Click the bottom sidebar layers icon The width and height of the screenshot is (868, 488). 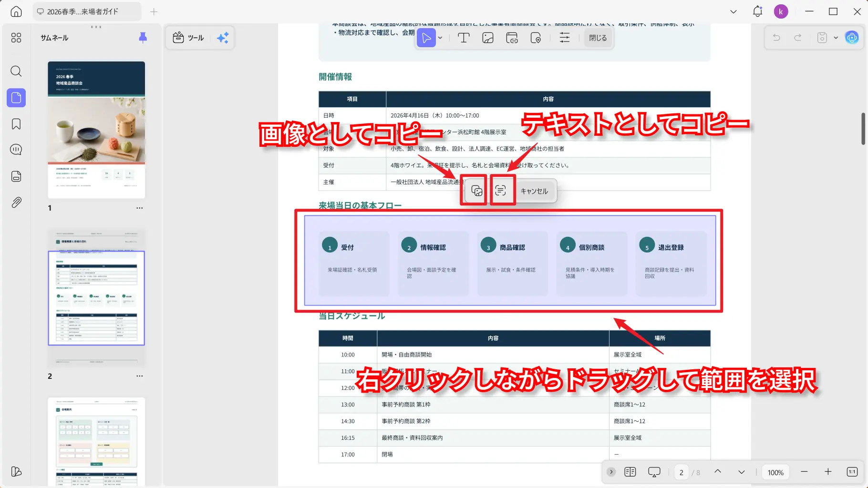[16, 471]
